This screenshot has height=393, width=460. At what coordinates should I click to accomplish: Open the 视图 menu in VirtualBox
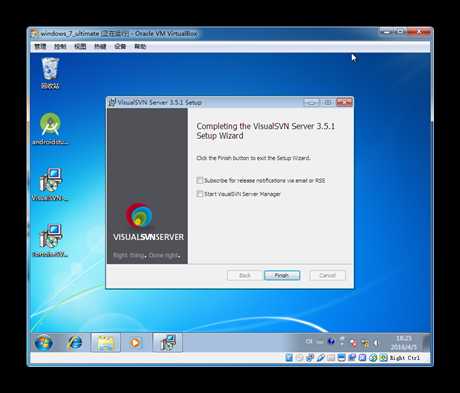(x=80, y=46)
